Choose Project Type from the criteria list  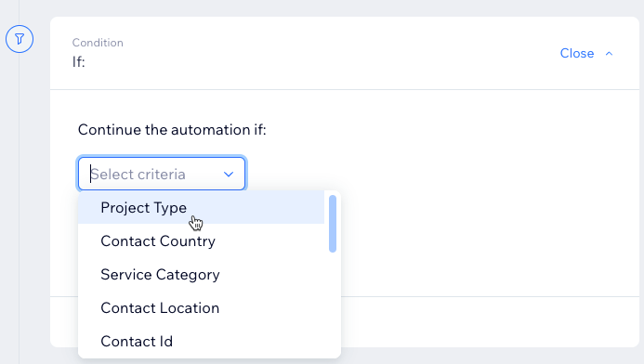[202, 208]
